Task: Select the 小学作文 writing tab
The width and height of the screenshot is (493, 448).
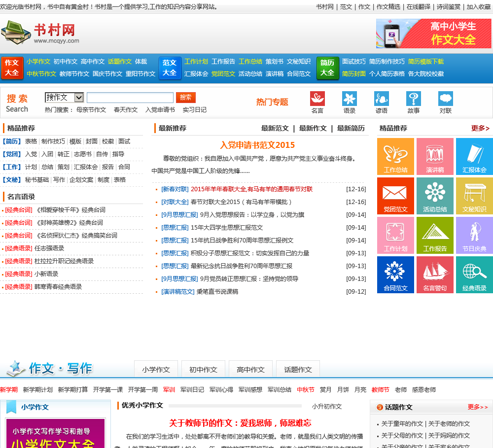Action: coord(156,370)
